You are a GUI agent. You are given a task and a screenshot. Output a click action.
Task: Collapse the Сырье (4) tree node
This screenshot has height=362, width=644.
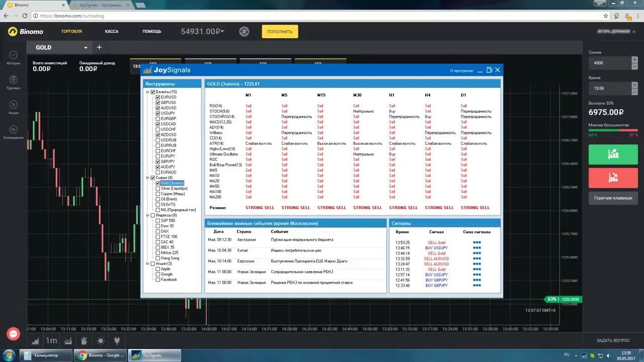click(x=147, y=177)
